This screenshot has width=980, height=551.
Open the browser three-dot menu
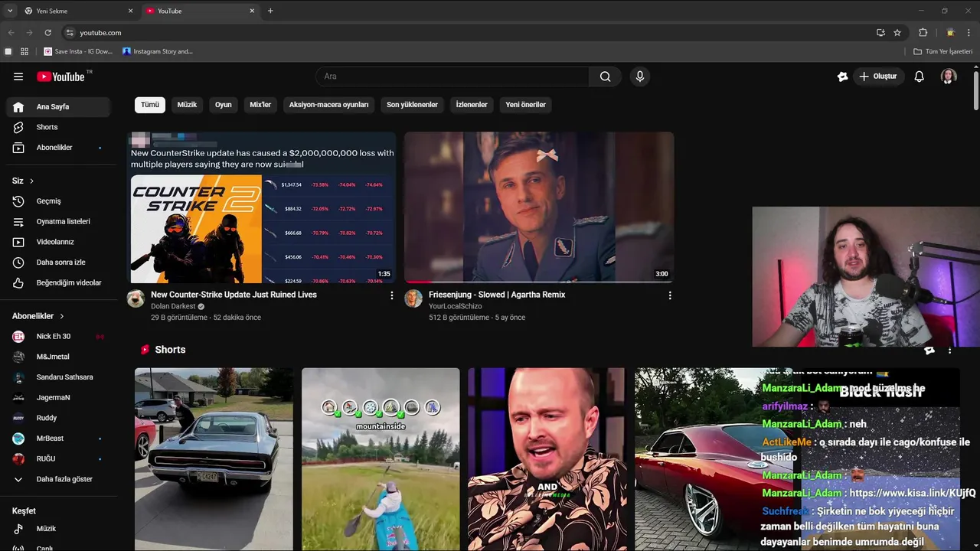969,33
